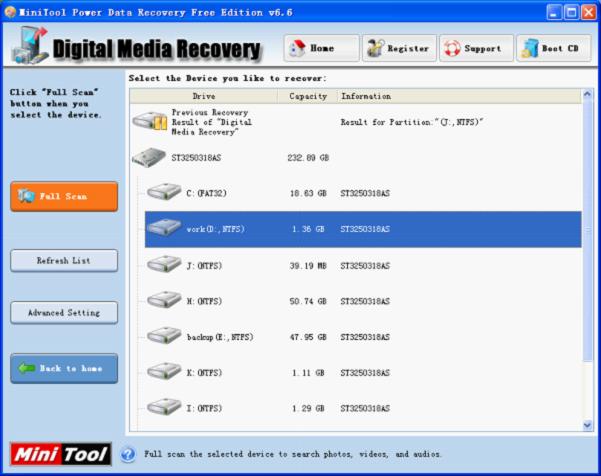Click the '39.19 MB' capacity value
This screenshot has height=476, width=601.
coord(308,266)
